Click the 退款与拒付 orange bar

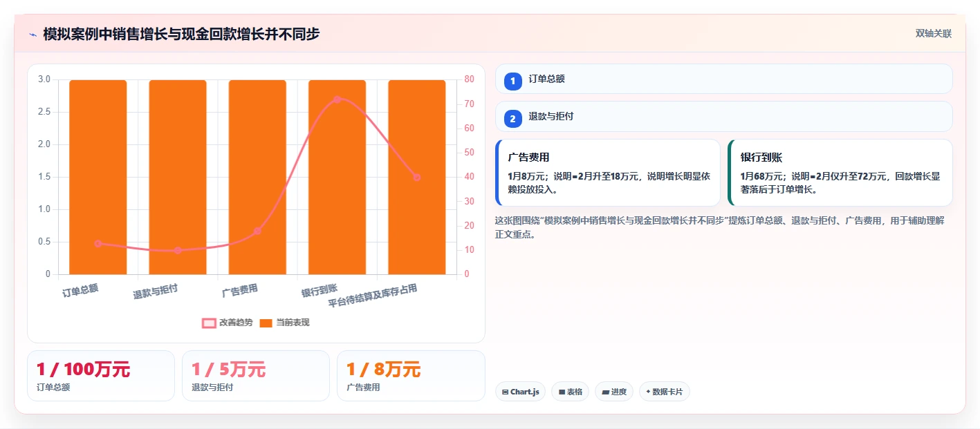[x=178, y=177]
